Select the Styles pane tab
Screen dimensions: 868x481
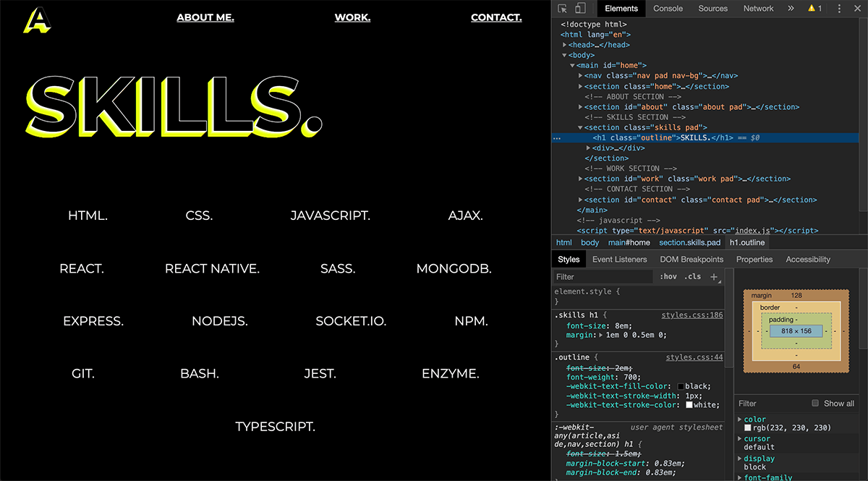(569, 259)
